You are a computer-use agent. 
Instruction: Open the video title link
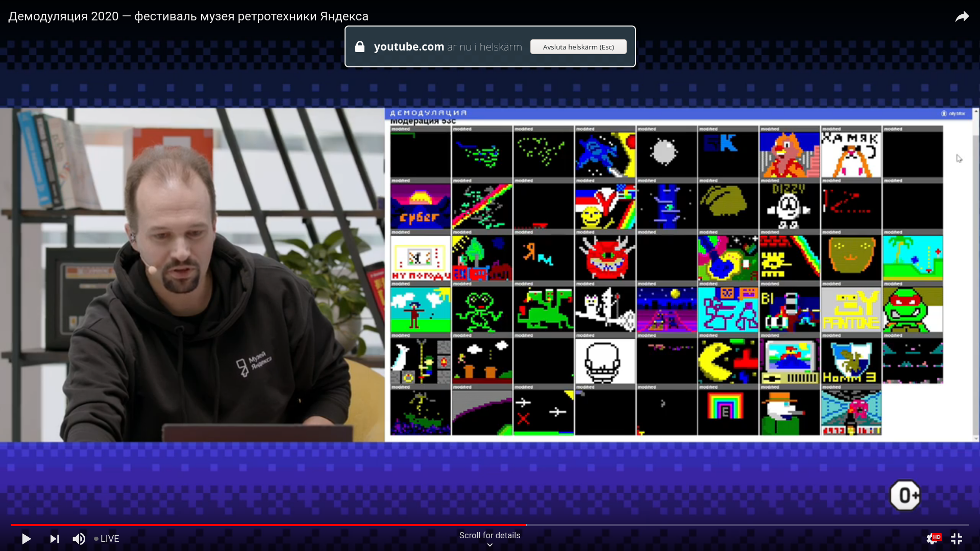tap(188, 16)
